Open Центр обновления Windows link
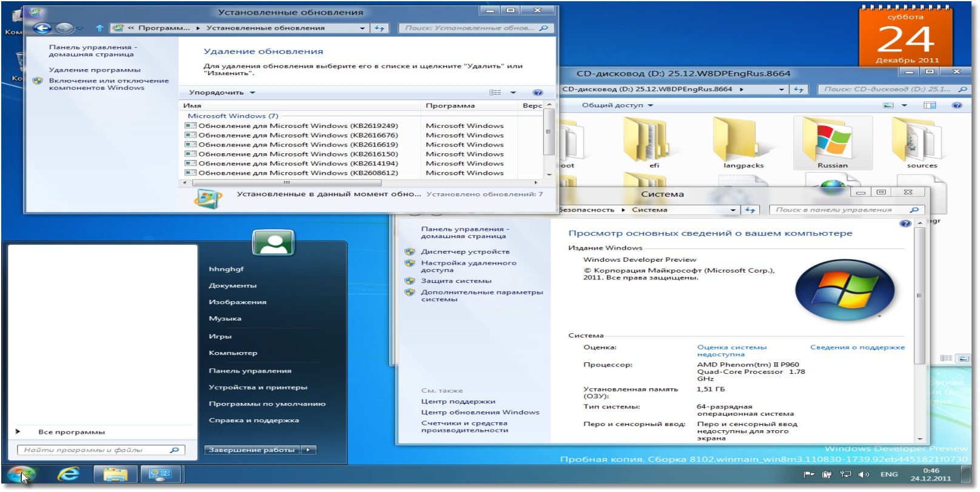Image resolution: width=980 pixels, height=492 pixels. pyautogui.click(x=480, y=412)
